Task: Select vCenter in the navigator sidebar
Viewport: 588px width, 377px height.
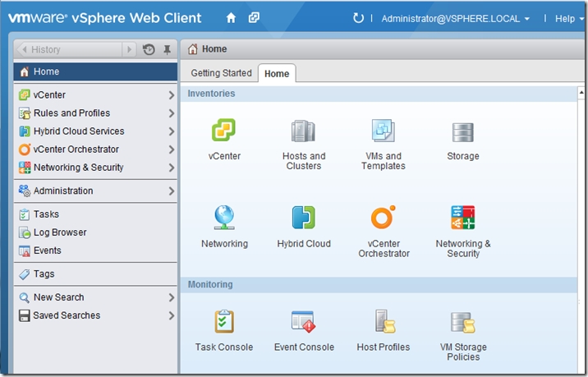Action: click(95, 95)
